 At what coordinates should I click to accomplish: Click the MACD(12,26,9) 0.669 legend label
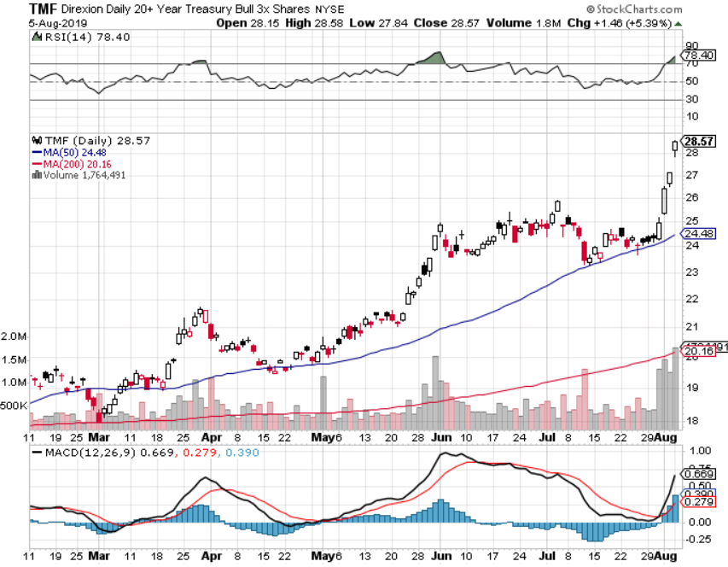point(109,453)
